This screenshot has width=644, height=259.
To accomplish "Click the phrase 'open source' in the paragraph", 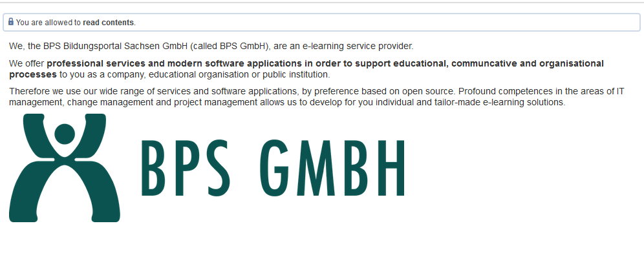I will (x=427, y=92).
